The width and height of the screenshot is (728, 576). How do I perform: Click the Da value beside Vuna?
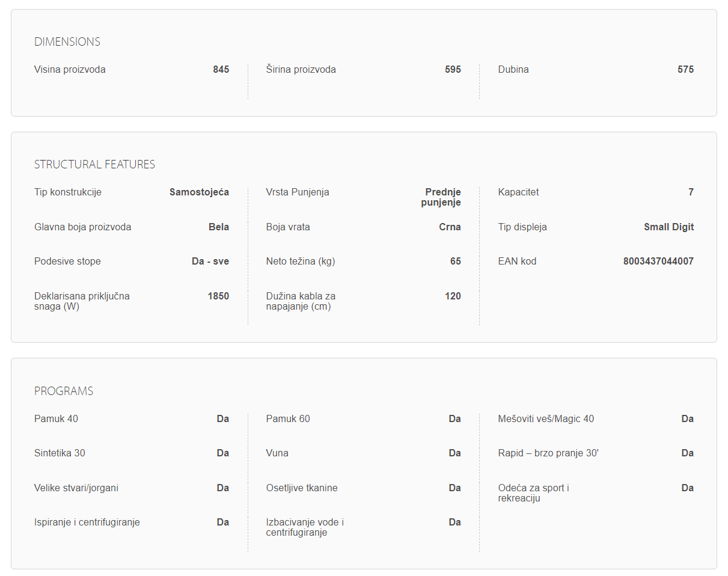(454, 453)
